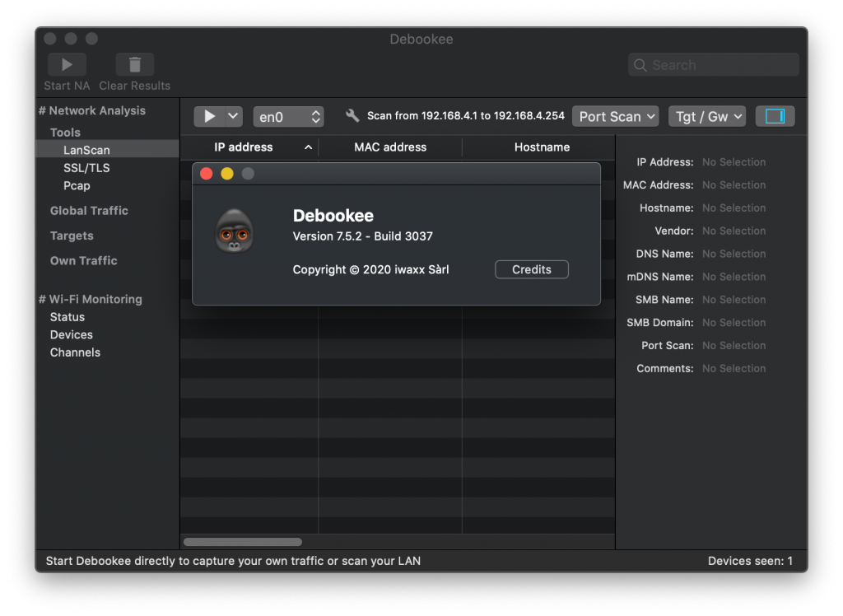Open the Tgt / Gw dropdown
Screen dimensions: 843x616
click(x=707, y=116)
